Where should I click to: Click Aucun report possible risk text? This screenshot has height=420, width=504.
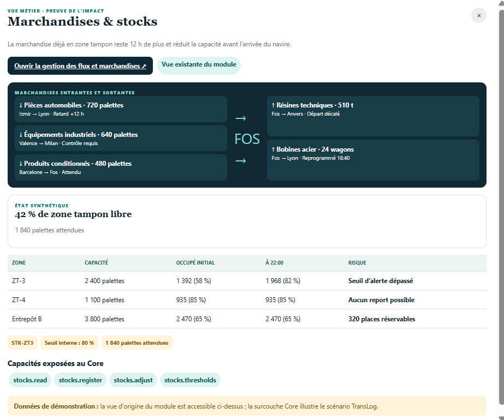click(381, 300)
